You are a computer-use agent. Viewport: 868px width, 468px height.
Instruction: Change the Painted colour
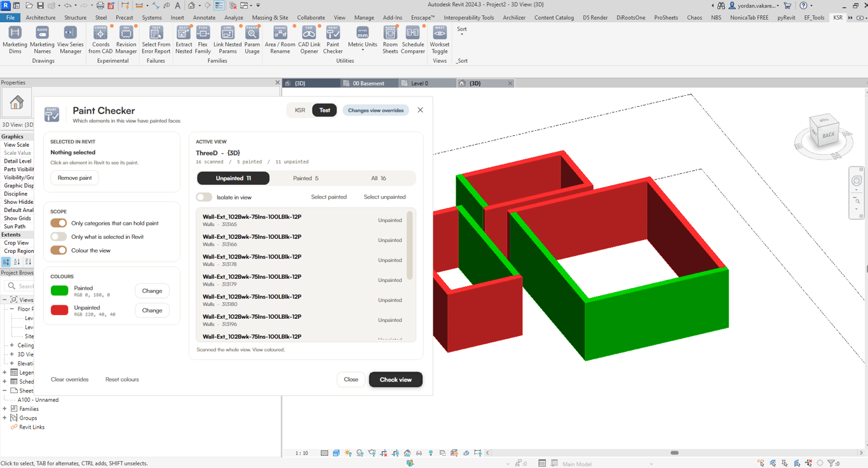(x=152, y=291)
